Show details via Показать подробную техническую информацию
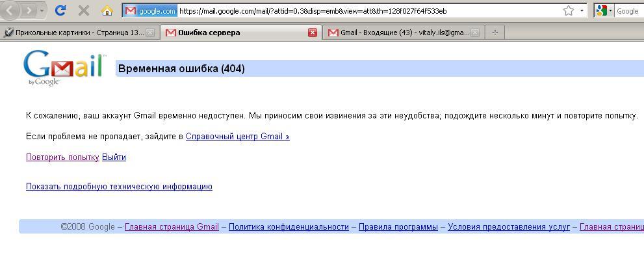The width and height of the screenshot is (644, 255). (119, 187)
